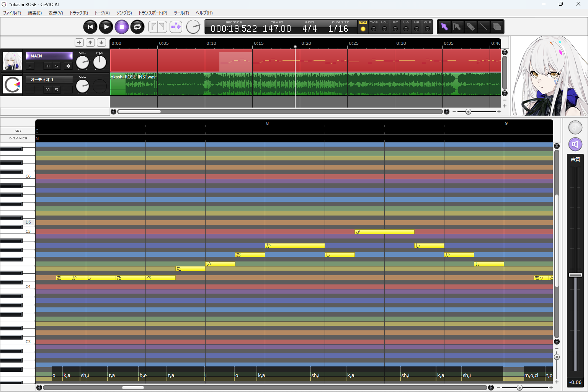The width and height of the screenshot is (588, 392).
Task: Click the 声質 voice quality slider handle
Action: pyautogui.click(x=575, y=275)
